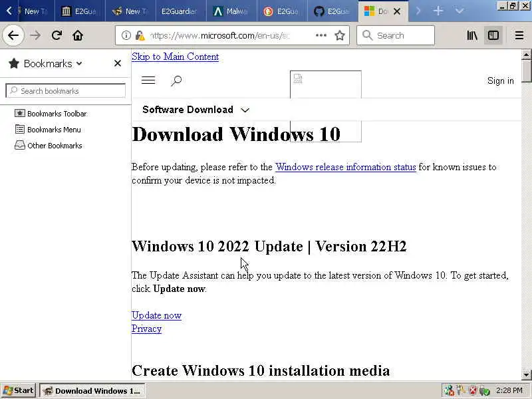The image size is (532, 399).
Task: Switch to first E2Gua tab with building icon
Action: (80, 11)
